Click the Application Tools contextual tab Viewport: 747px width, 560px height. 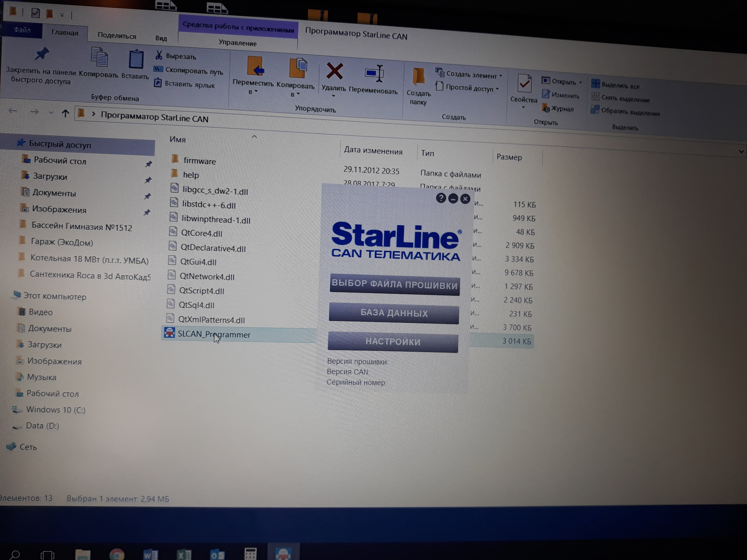pos(238,27)
